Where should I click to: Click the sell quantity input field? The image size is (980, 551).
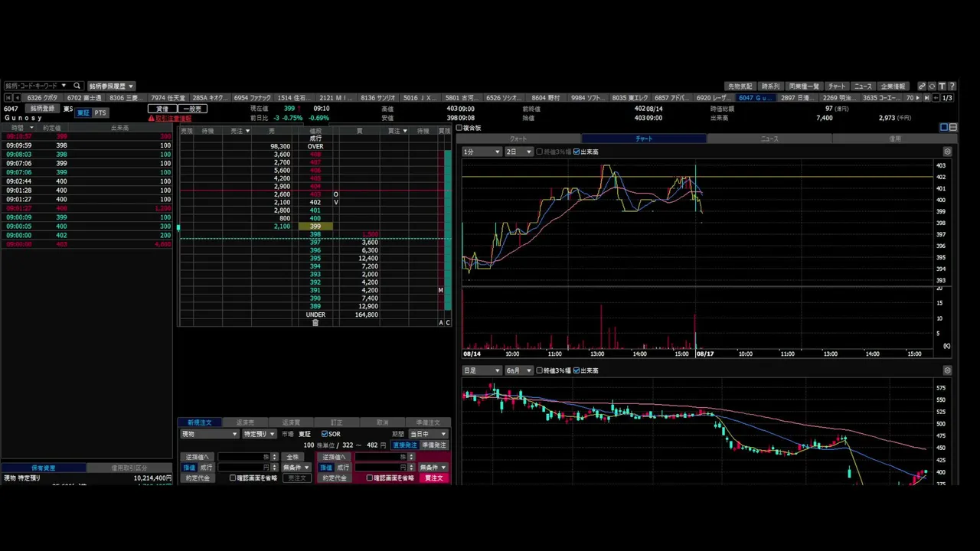244,457
